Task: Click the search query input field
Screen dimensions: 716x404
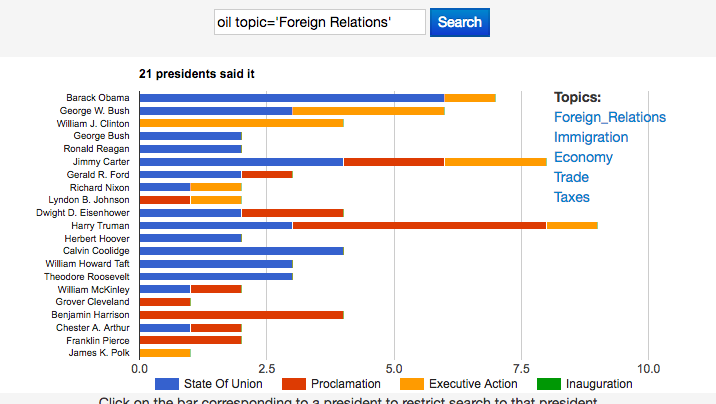Action: click(320, 22)
